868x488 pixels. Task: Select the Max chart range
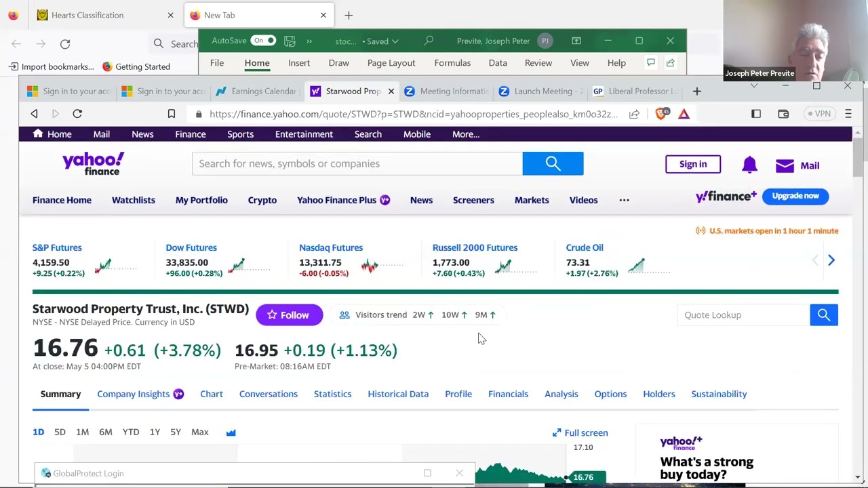(x=199, y=432)
